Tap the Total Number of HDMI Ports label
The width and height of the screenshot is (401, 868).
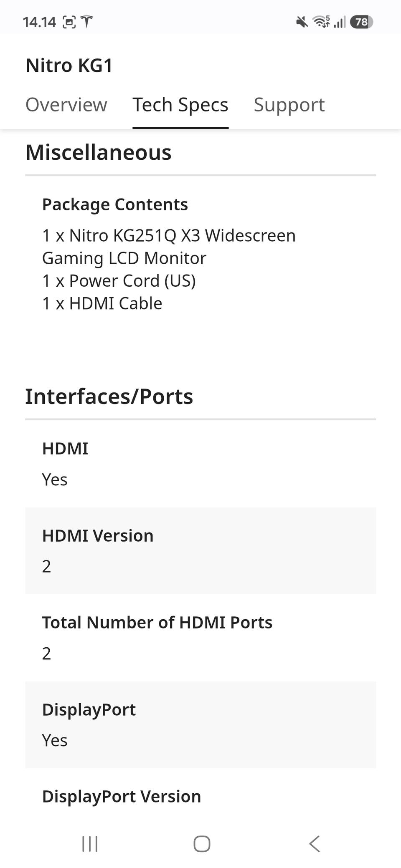[157, 622]
